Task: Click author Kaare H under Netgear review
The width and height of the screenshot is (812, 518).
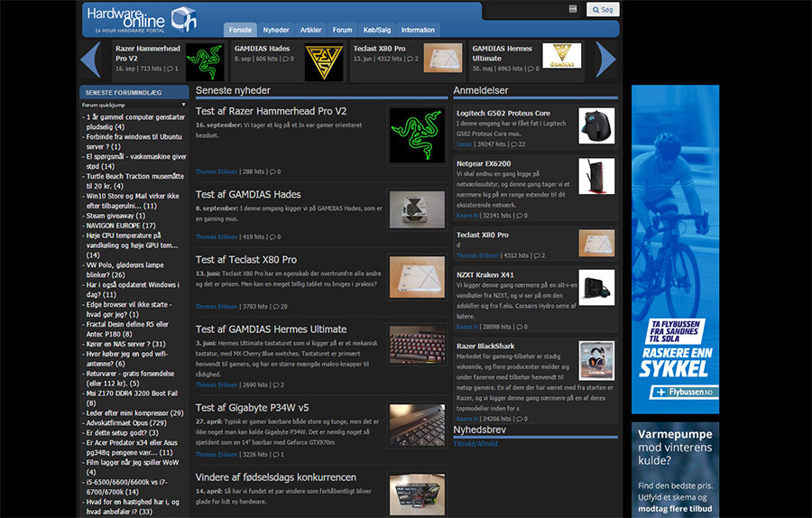Action: [467, 215]
